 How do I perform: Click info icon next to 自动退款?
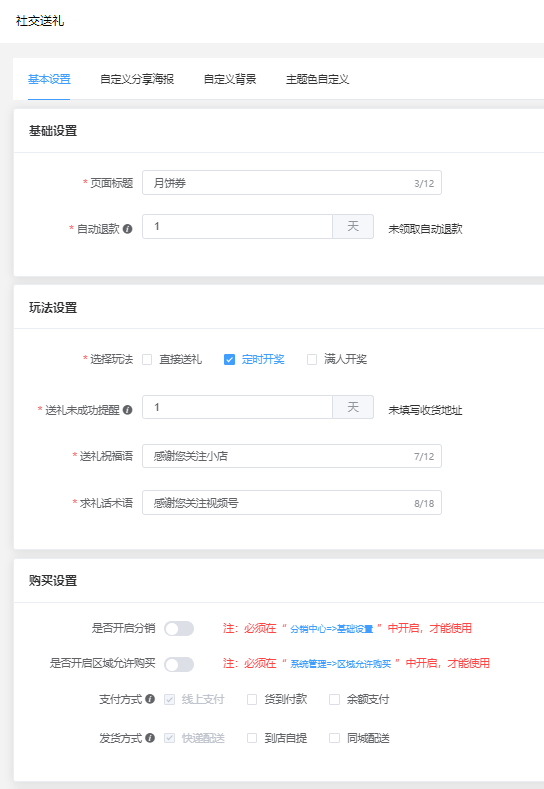point(128,229)
